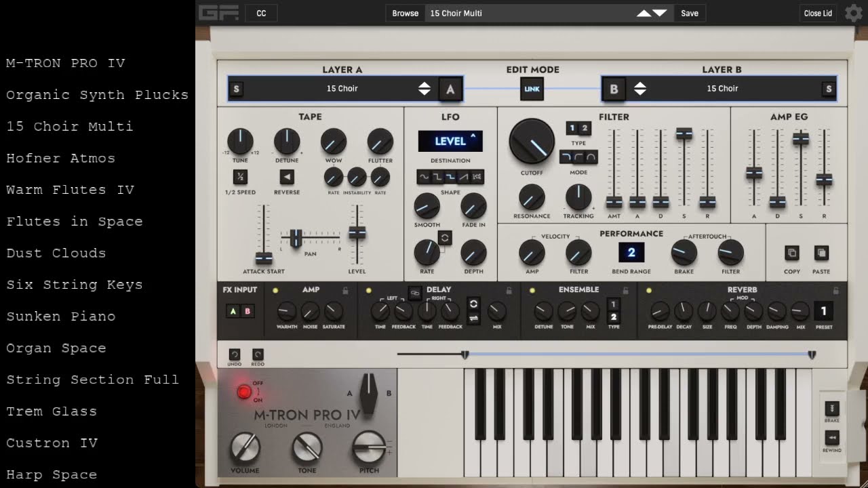868x488 pixels.
Task: Click the Redo icon
Action: tap(258, 354)
